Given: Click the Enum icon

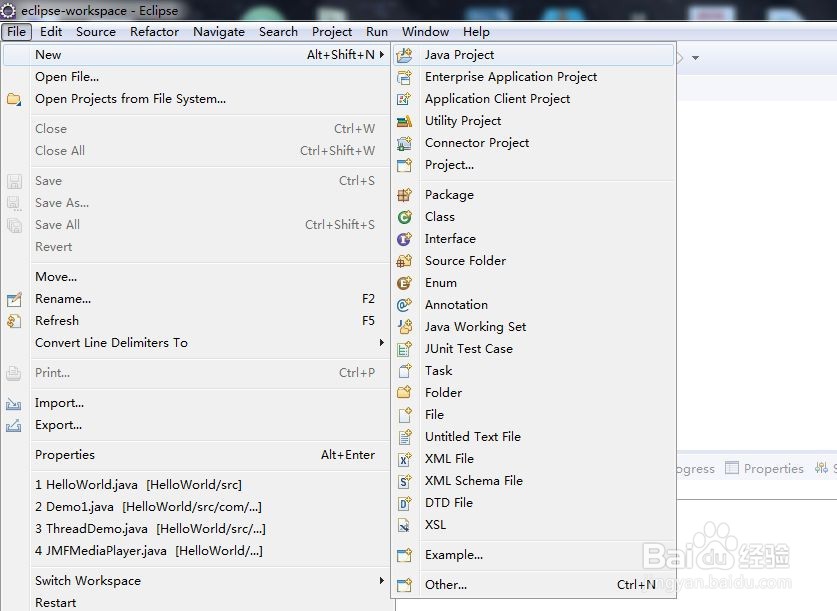Looking at the screenshot, I should click(405, 283).
